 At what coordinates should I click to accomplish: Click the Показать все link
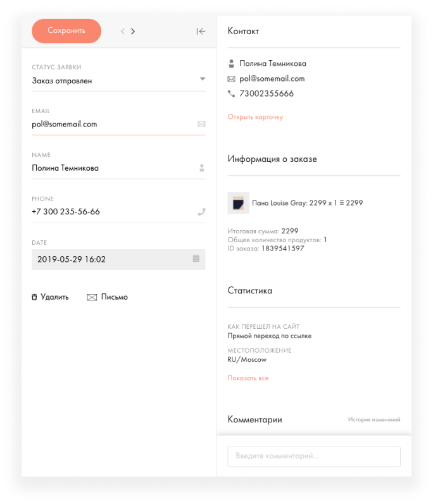(x=248, y=378)
